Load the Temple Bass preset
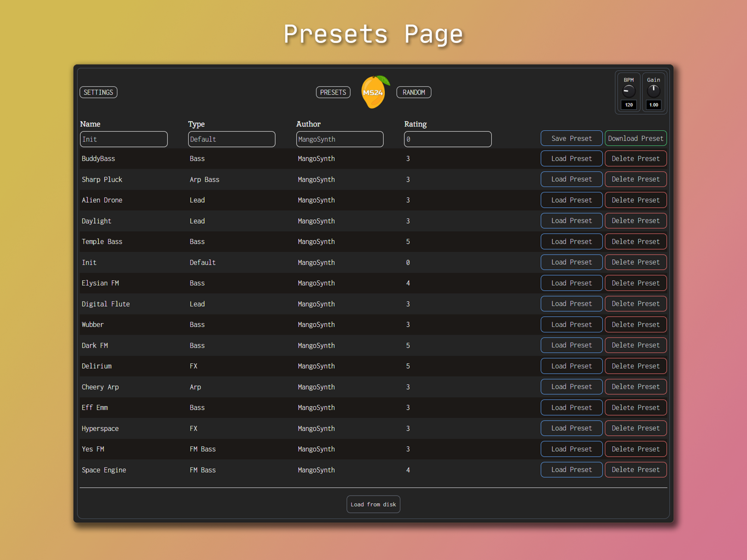Image resolution: width=747 pixels, height=560 pixels. pyautogui.click(x=571, y=242)
